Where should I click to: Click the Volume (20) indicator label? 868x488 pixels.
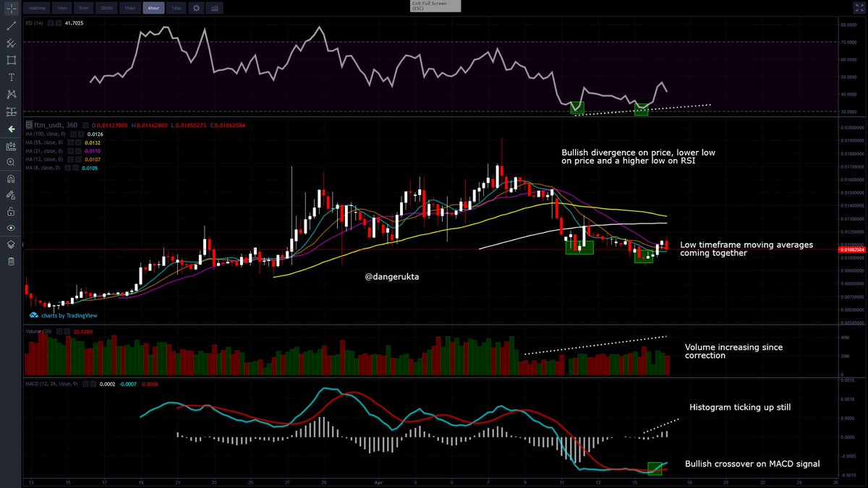coord(38,331)
